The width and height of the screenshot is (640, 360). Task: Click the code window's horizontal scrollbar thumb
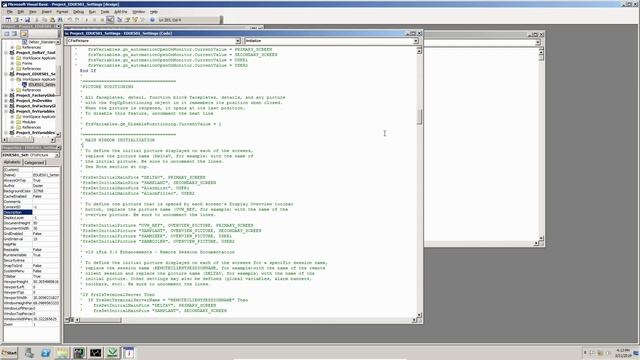pyautogui.click(x=100, y=320)
